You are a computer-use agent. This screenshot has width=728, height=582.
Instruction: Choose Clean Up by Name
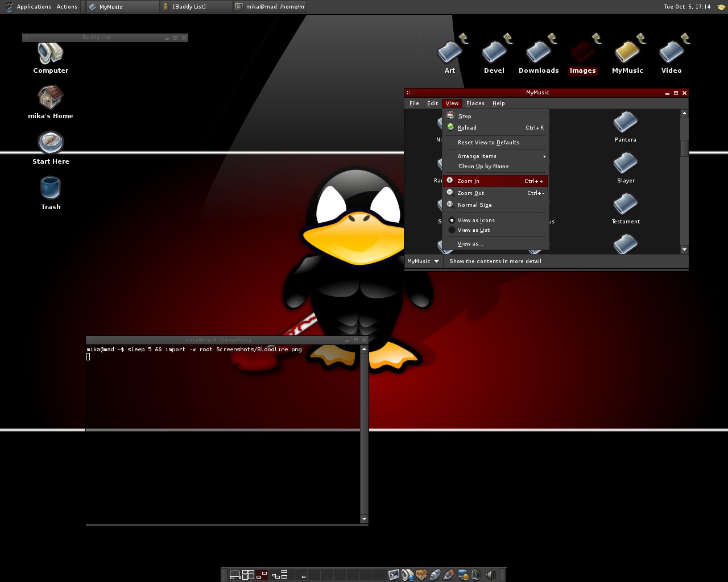(x=496, y=167)
